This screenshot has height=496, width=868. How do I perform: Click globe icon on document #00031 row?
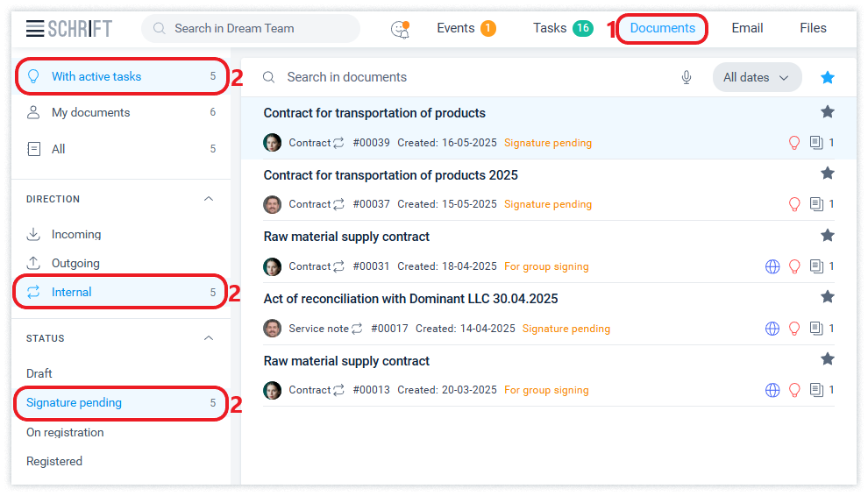(x=772, y=266)
